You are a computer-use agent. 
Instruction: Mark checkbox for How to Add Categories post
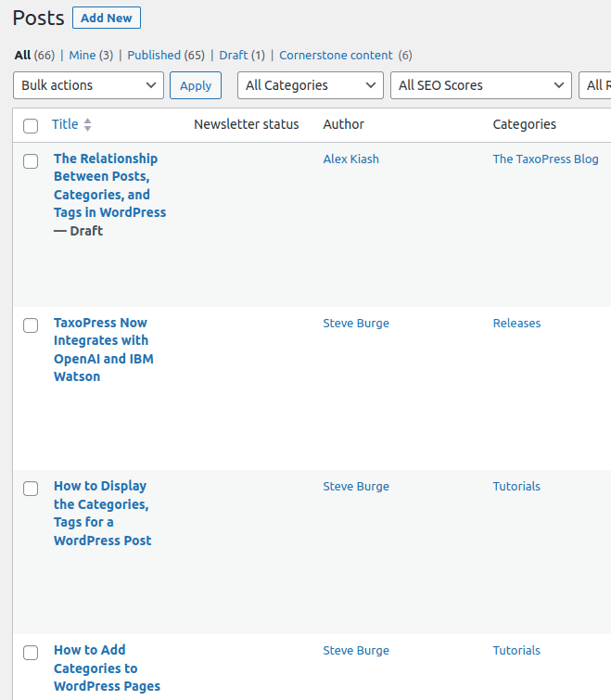31,652
